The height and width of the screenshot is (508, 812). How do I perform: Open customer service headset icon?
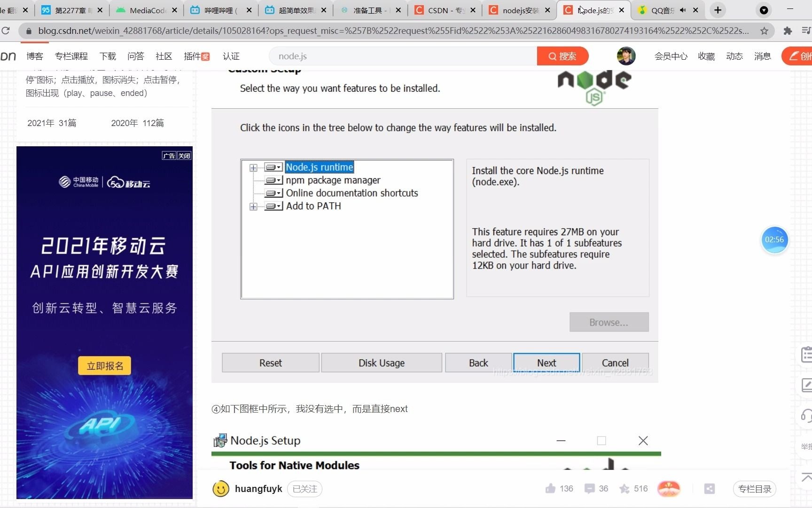point(806,415)
